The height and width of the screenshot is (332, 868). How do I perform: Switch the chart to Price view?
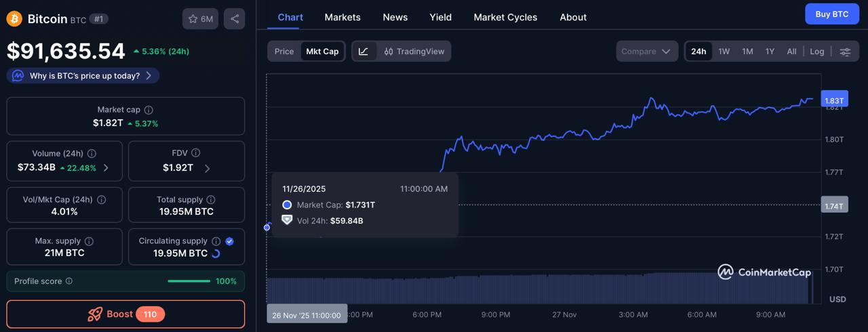click(284, 51)
